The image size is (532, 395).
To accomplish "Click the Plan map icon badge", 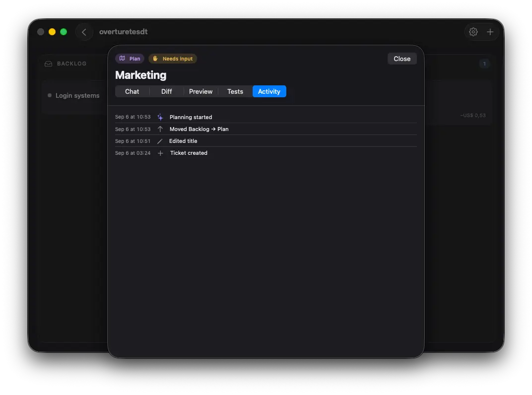I will click(122, 59).
